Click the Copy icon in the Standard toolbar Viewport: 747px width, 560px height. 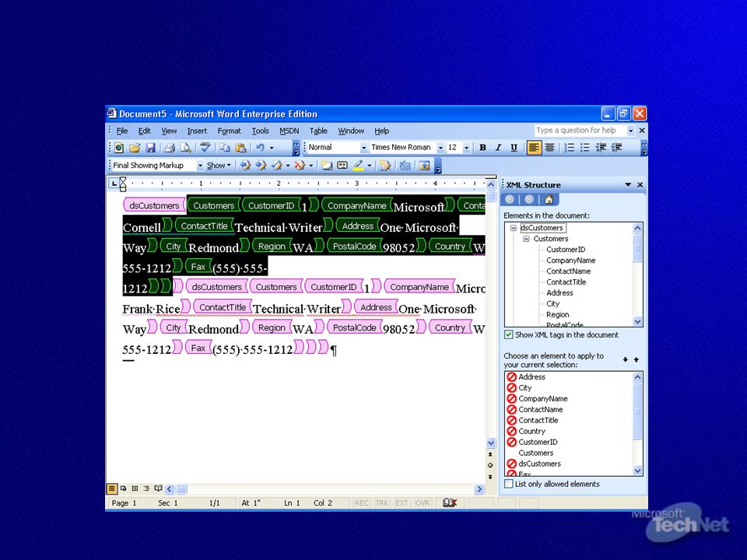tap(225, 148)
